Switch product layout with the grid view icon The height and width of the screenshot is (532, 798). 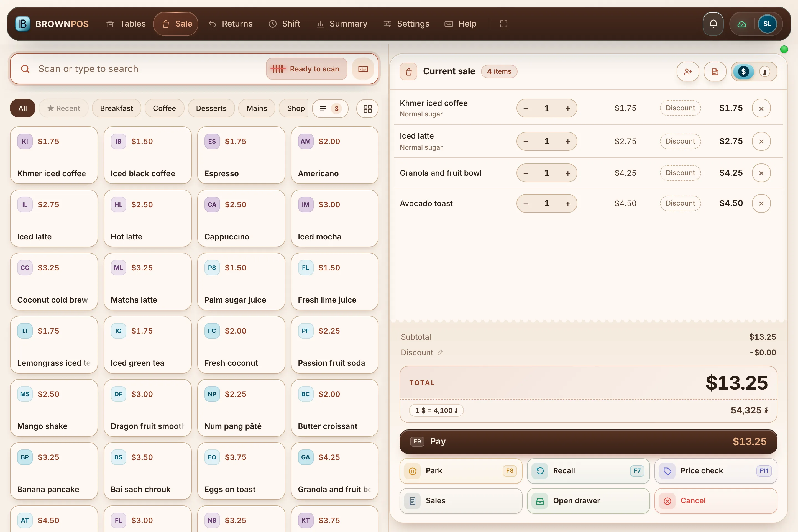pos(367,109)
